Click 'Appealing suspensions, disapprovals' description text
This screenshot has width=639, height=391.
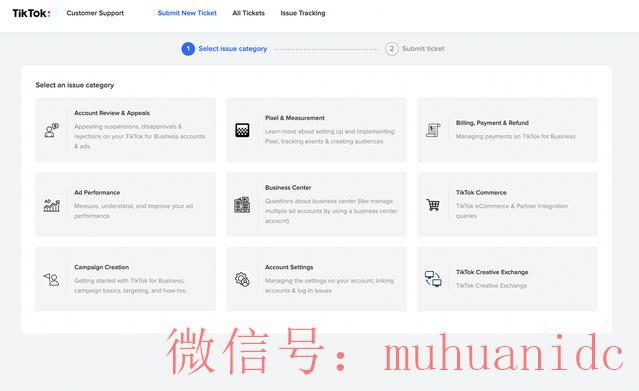[x=139, y=136]
